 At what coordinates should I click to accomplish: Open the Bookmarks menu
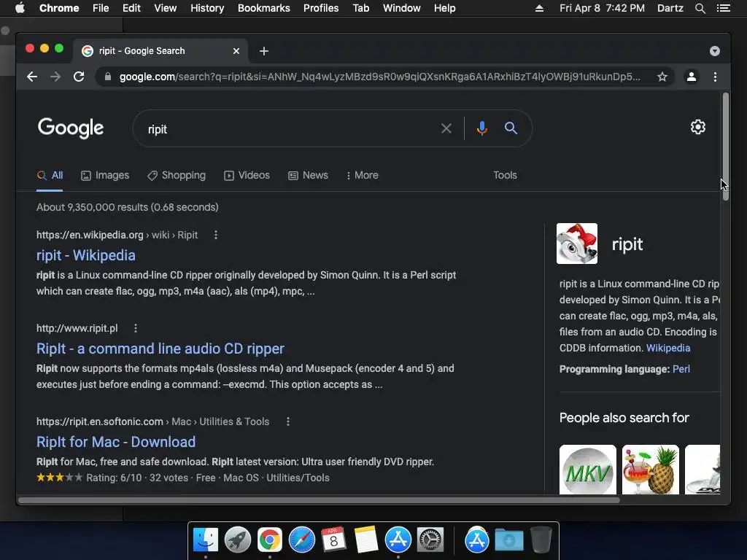coord(264,8)
